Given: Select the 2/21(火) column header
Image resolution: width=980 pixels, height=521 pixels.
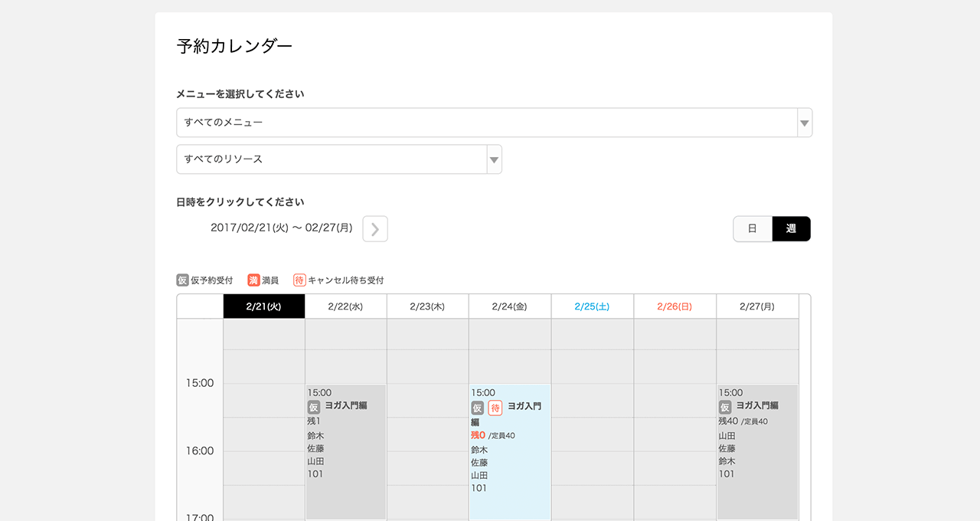Looking at the screenshot, I should pos(264,306).
